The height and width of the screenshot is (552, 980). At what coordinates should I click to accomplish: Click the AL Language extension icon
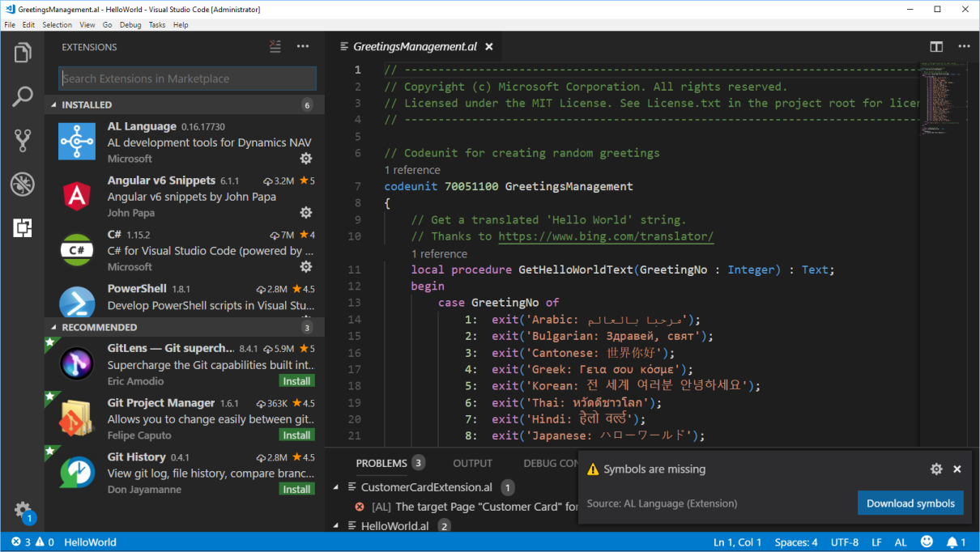77,142
